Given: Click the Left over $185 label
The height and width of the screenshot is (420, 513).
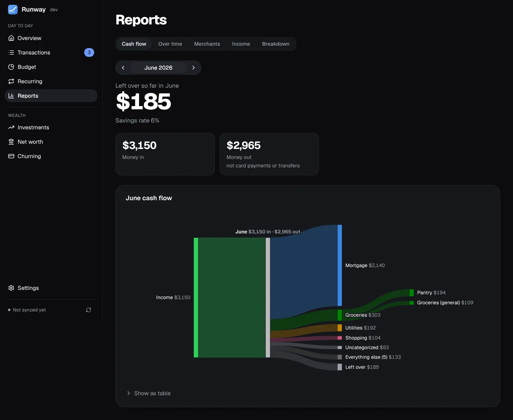Looking at the screenshot, I should click(x=362, y=367).
